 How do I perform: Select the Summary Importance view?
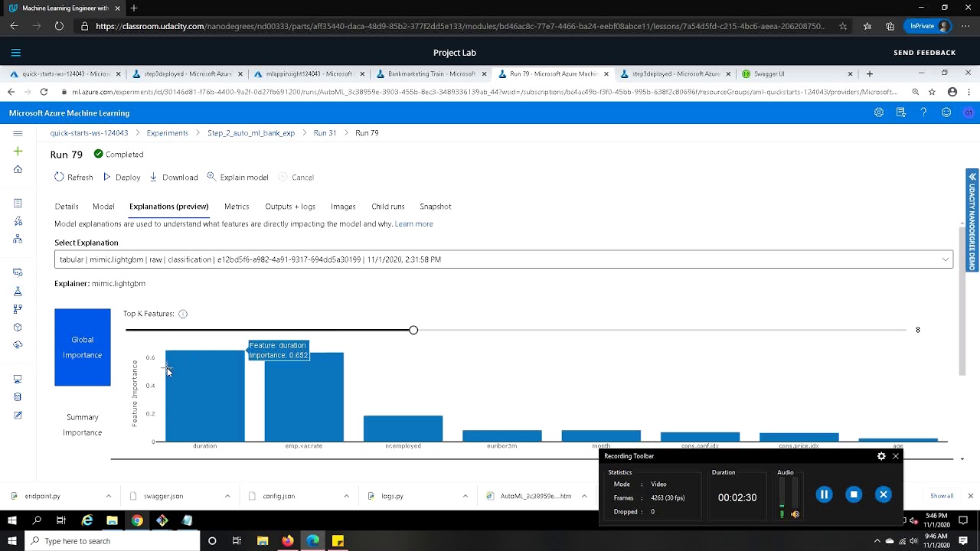(x=83, y=425)
